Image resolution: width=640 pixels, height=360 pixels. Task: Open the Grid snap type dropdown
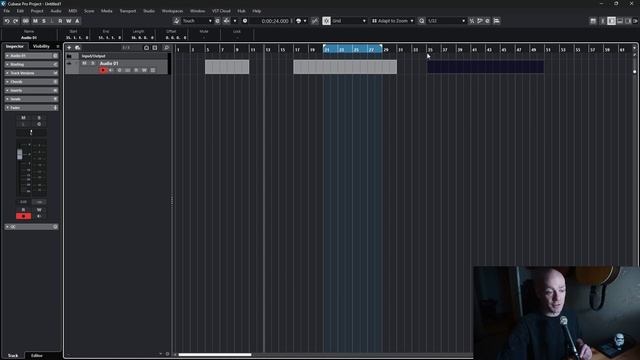point(349,21)
